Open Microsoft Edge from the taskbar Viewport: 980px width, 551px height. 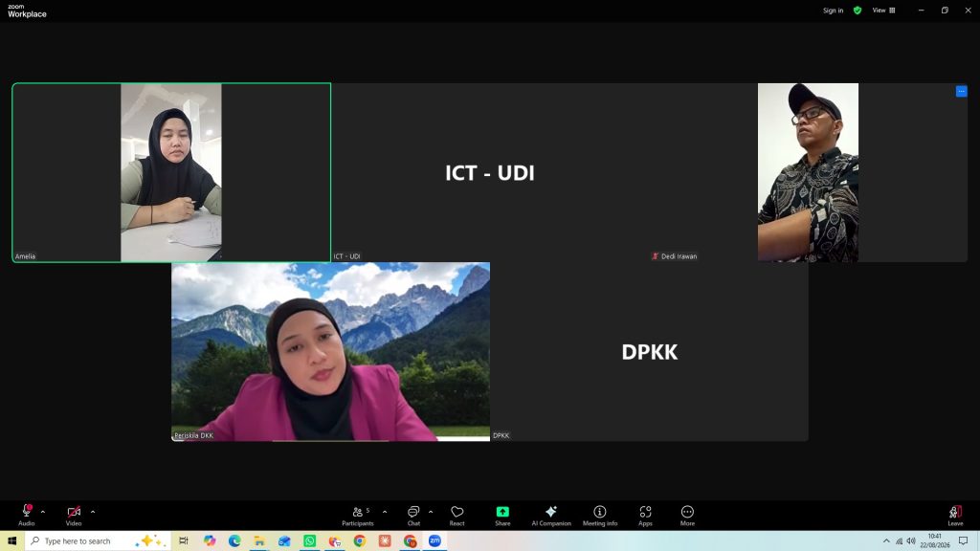point(234,541)
